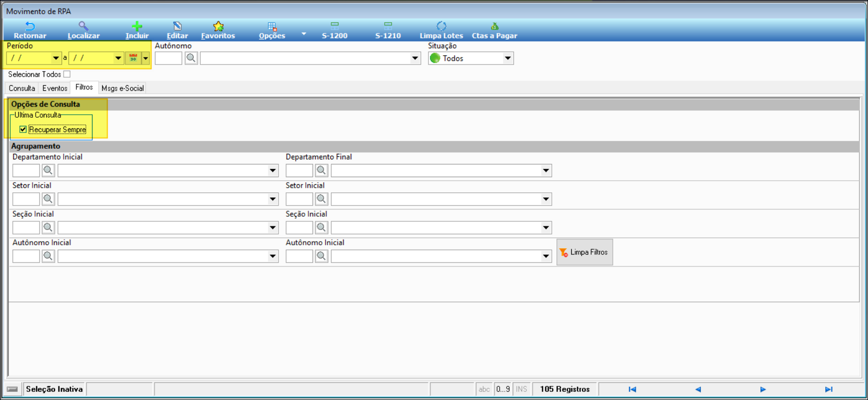Open the Msgs e-Social tab

[122, 88]
